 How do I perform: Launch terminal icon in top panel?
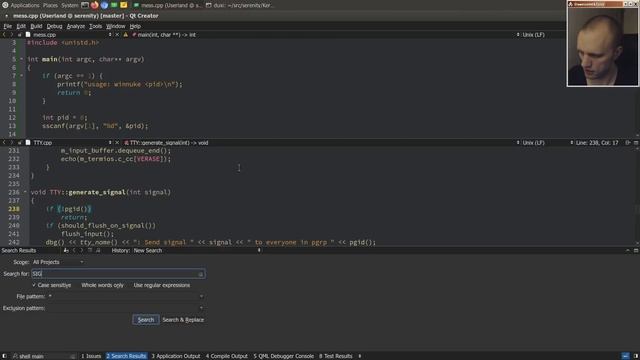point(85,5)
